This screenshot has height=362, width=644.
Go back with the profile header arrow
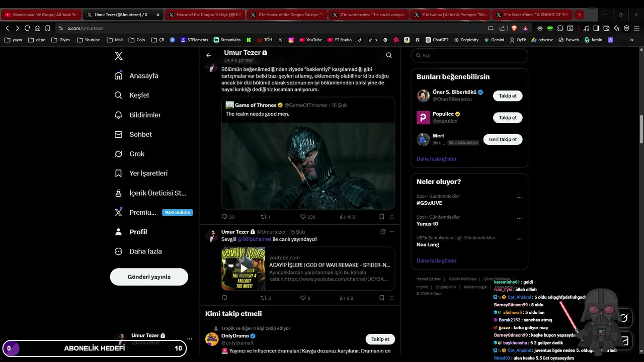click(x=209, y=55)
